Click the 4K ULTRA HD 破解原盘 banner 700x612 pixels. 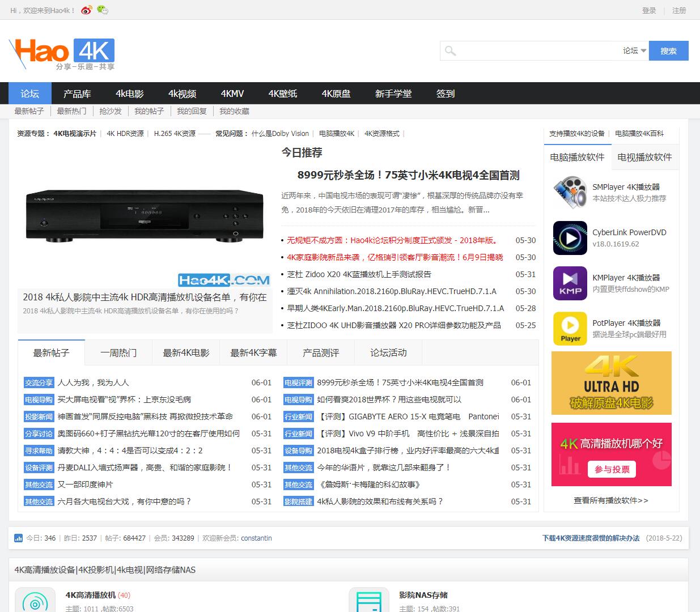click(x=611, y=383)
